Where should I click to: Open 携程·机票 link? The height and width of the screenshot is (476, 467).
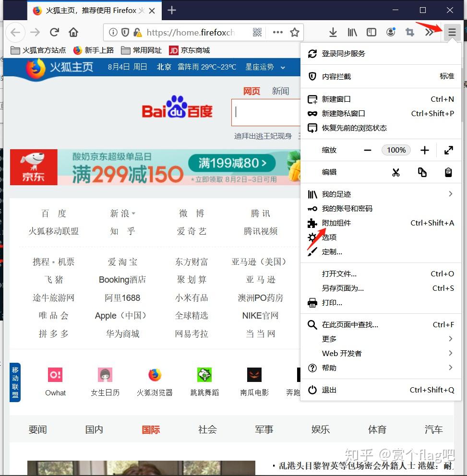pos(53,262)
